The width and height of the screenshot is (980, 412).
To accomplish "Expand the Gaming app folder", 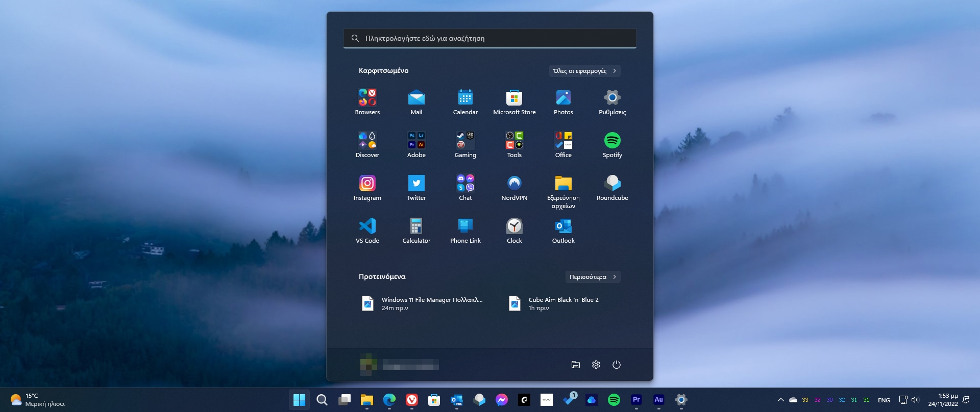I will pyautogui.click(x=465, y=145).
